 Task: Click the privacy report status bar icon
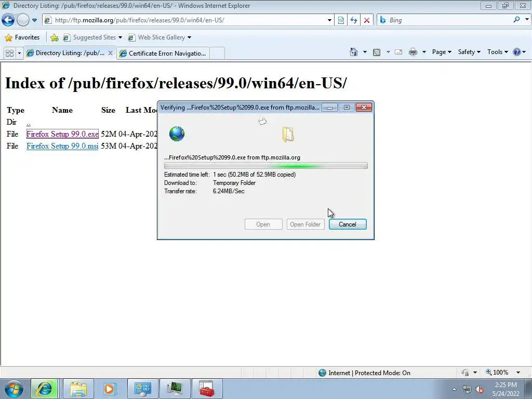[x=465, y=373]
